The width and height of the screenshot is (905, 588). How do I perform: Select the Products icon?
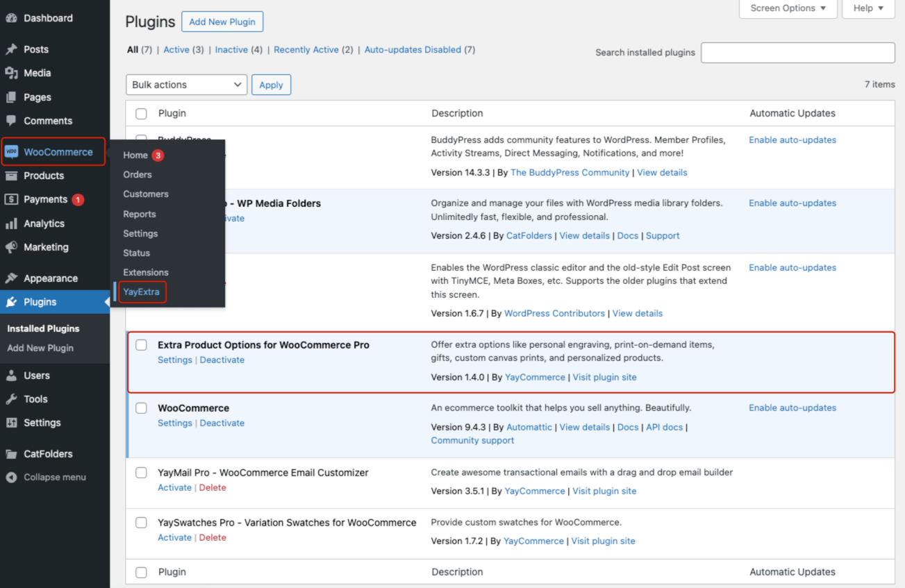[x=14, y=176]
